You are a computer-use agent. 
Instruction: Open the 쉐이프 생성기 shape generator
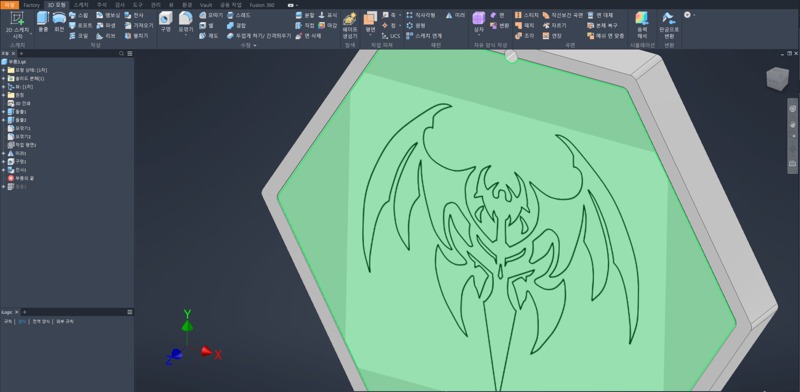point(350,26)
